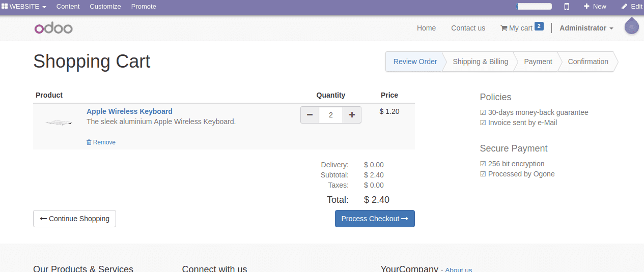
Task: Click the cart badge showing 2
Action: 539,26
